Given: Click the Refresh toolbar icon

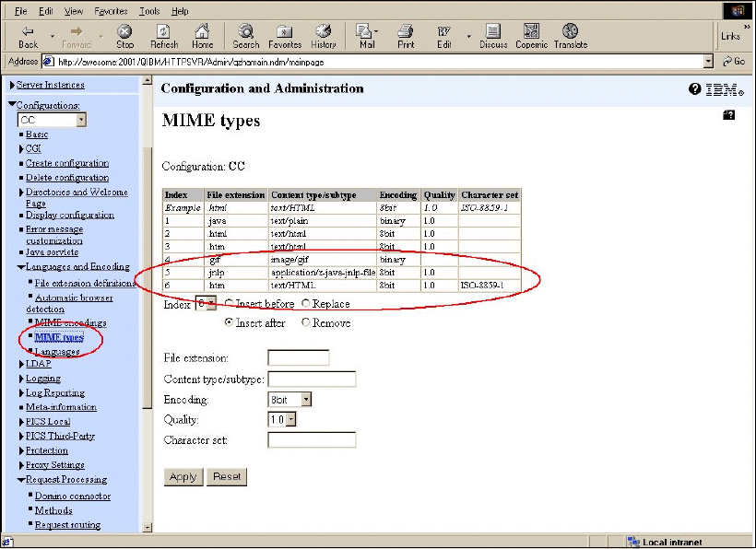Looking at the screenshot, I should [164, 33].
